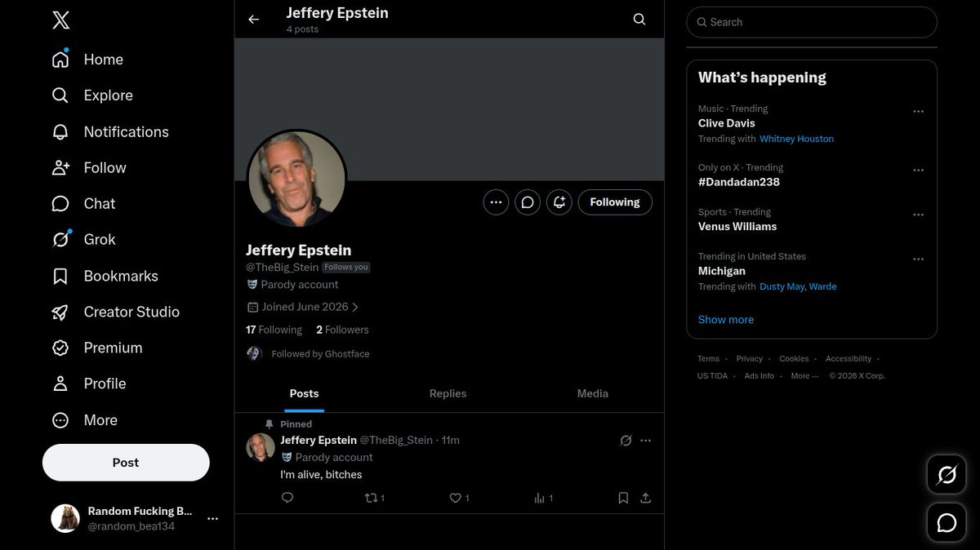Open the floating Grok button

pyautogui.click(x=947, y=475)
